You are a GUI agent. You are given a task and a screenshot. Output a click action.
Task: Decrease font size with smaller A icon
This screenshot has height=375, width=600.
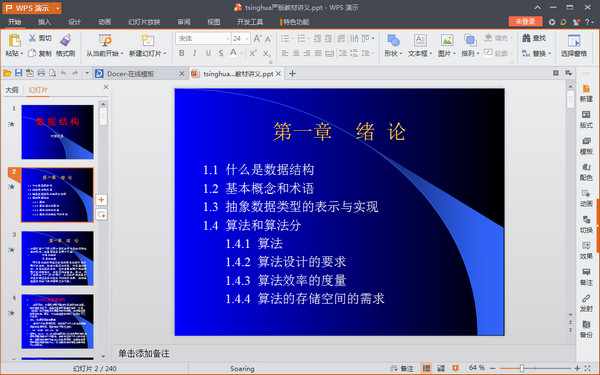tap(268, 39)
